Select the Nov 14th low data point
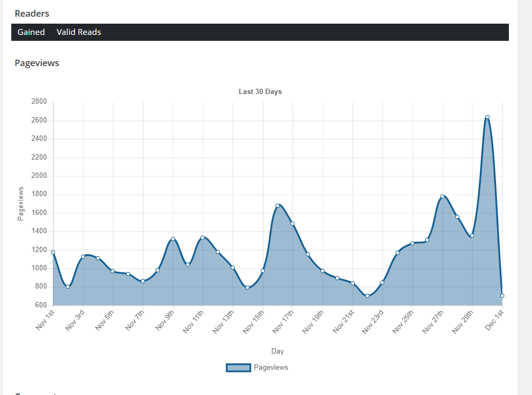The height and width of the screenshot is (395, 532). 248,288
